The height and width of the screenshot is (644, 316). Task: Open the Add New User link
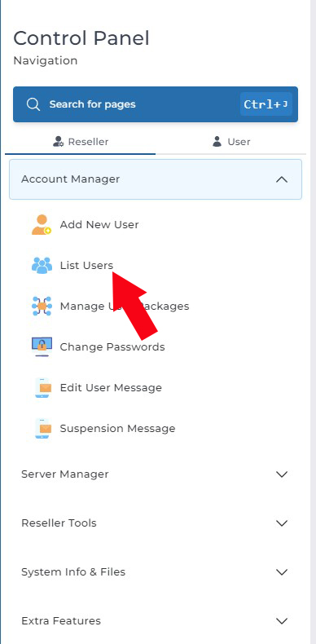pyautogui.click(x=99, y=225)
